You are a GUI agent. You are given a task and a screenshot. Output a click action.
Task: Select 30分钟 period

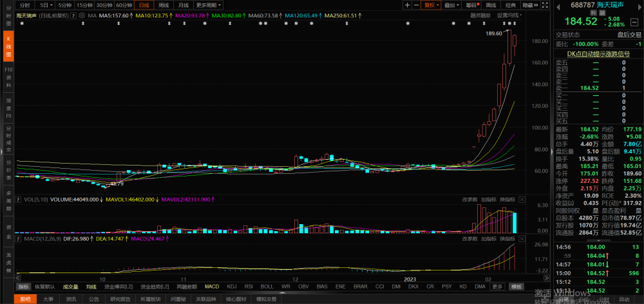pos(104,5)
